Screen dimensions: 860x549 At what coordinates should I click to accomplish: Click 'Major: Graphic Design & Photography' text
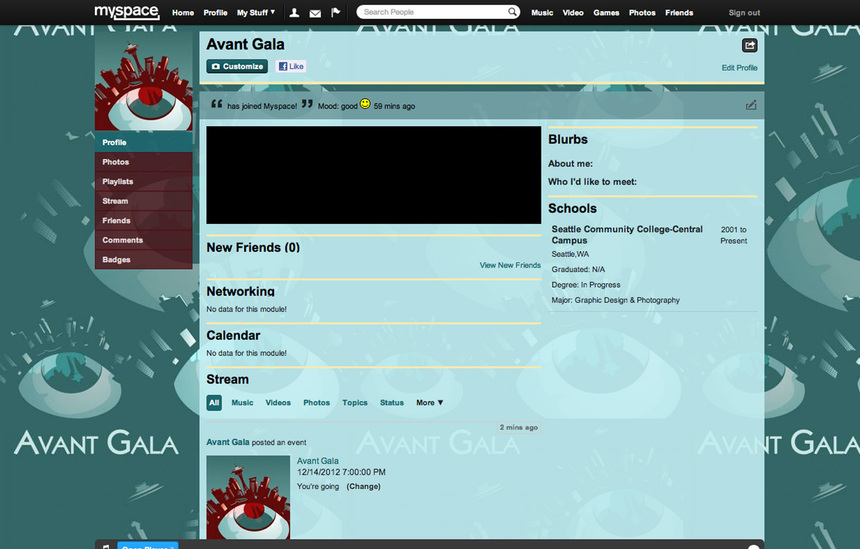tap(615, 301)
